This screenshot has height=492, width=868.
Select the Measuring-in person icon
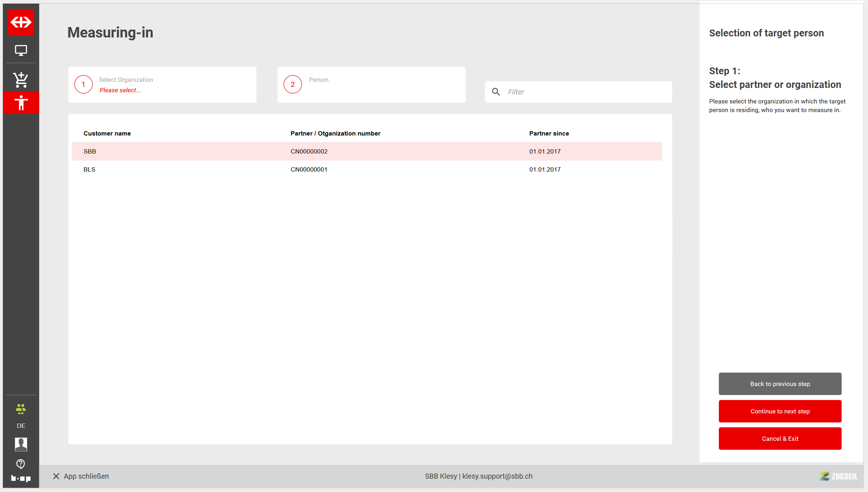(21, 103)
